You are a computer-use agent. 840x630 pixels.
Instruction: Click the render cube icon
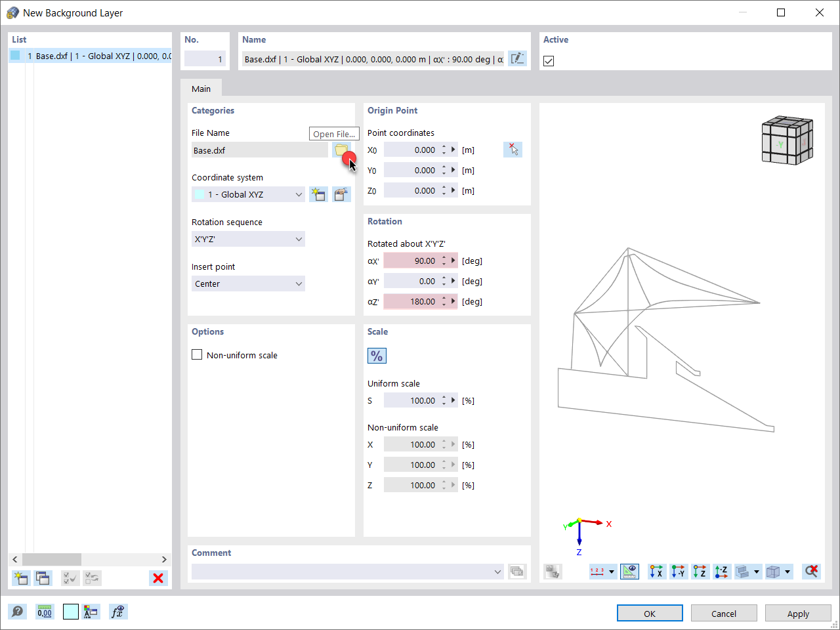pyautogui.click(x=773, y=572)
